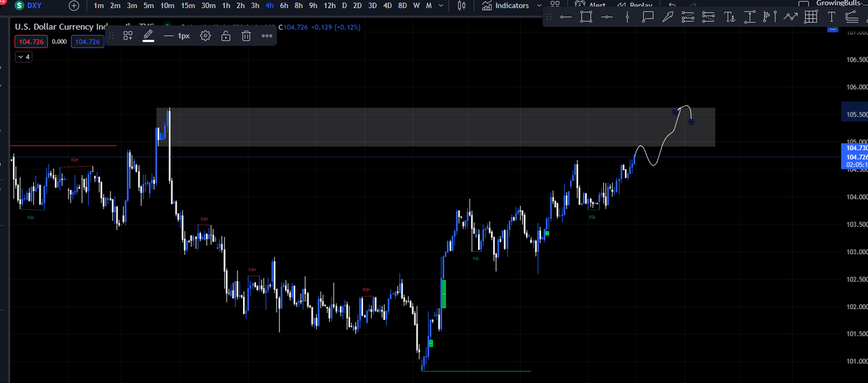Select the horizontal ray drawing tool
This screenshot has height=383, width=868.
point(566,17)
